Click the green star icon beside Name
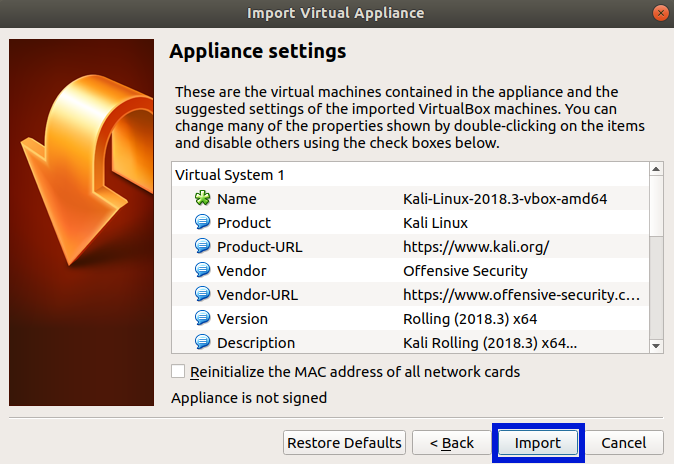Viewport: 674px width, 464px height. 202,198
